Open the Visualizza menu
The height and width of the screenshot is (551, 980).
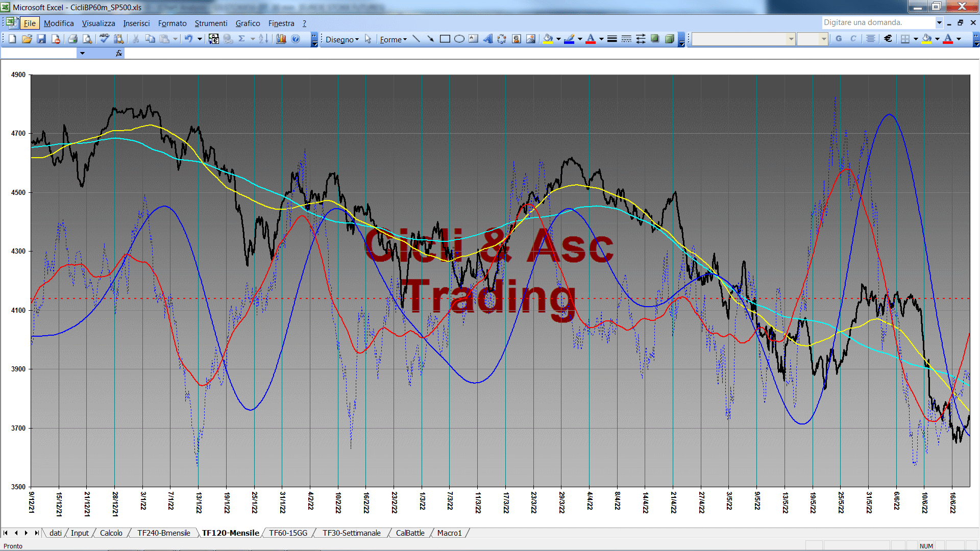tap(99, 23)
